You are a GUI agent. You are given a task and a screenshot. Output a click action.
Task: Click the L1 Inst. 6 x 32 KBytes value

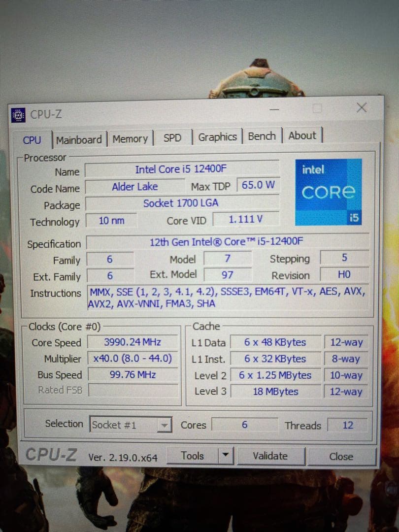coord(275,359)
